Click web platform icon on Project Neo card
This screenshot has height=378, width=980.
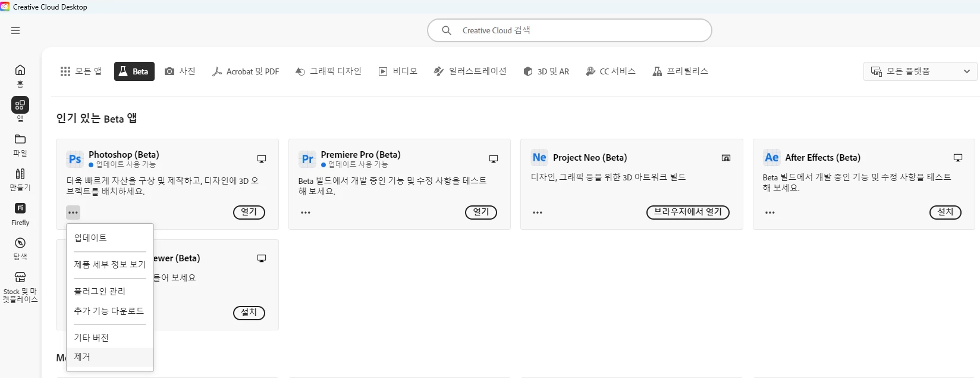click(x=726, y=158)
